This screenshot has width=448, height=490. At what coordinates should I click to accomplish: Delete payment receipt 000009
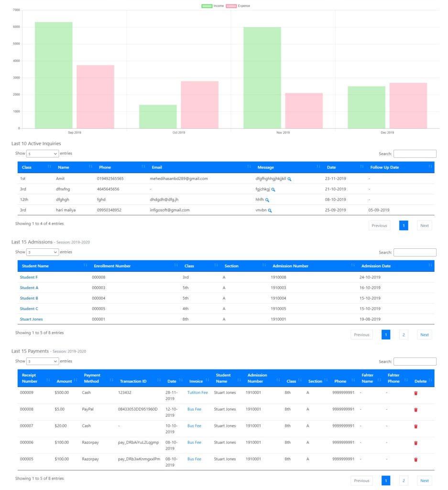(x=415, y=393)
